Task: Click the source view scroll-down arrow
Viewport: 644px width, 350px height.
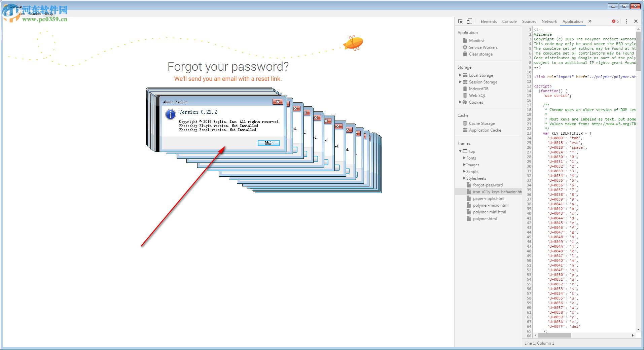Action: [x=638, y=329]
